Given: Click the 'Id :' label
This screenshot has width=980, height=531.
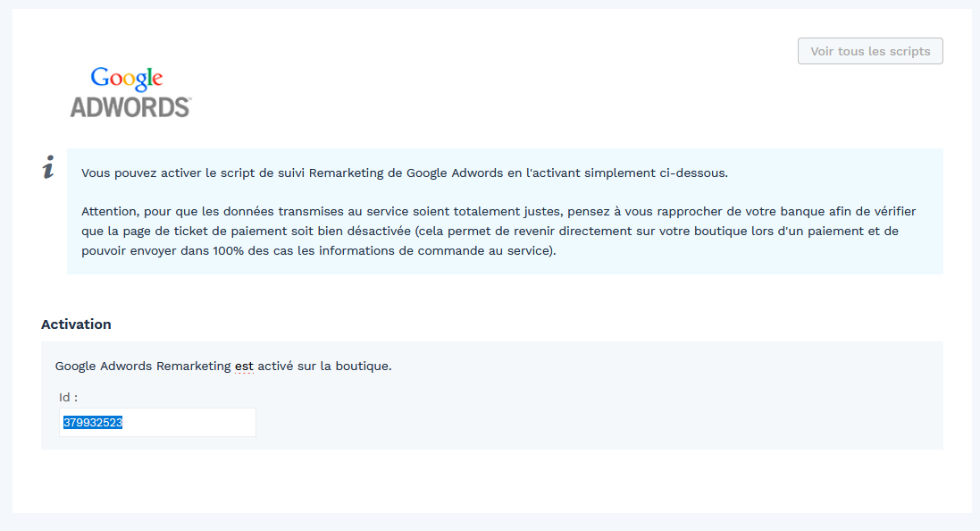Looking at the screenshot, I should (68, 397).
